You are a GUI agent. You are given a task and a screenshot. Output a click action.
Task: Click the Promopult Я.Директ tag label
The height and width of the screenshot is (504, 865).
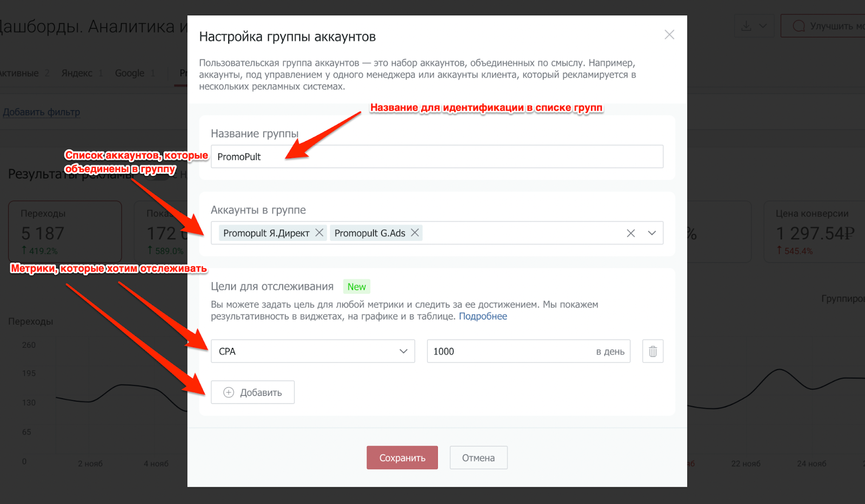[x=266, y=233]
